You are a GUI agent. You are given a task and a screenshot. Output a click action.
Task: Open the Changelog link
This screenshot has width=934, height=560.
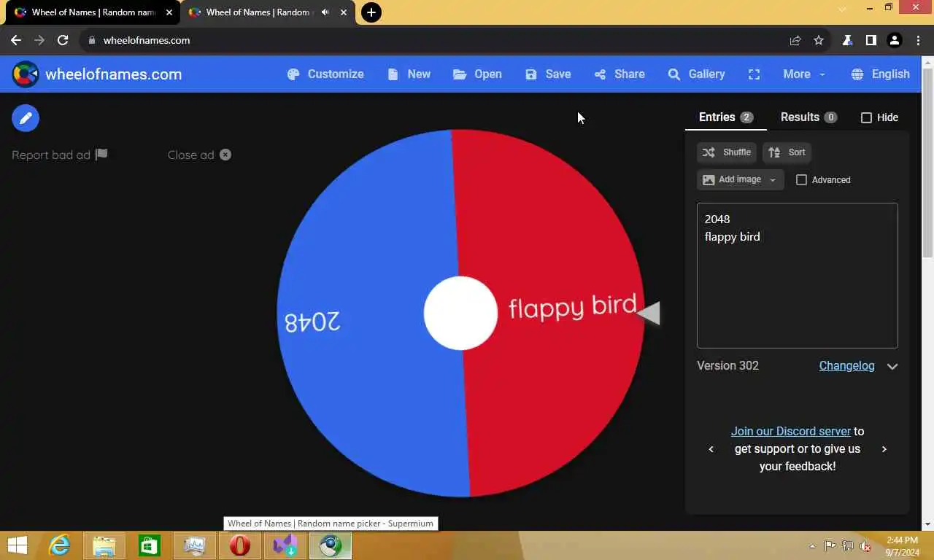coord(846,366)
